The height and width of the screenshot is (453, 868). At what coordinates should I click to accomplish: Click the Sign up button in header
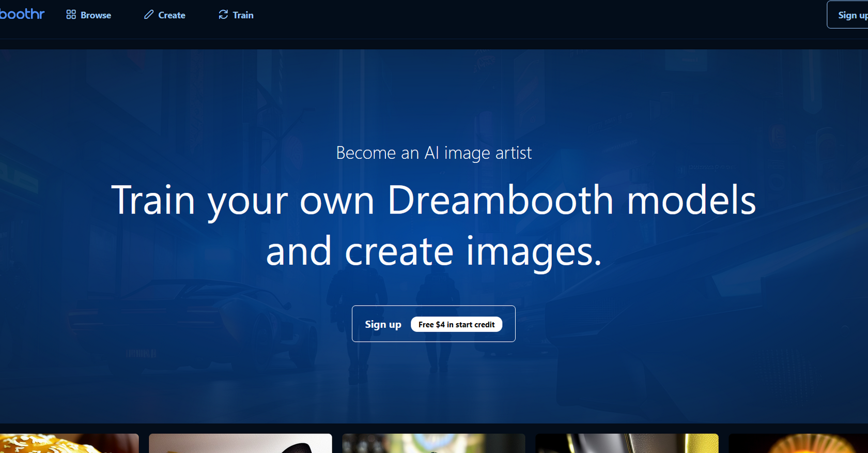[847, 15]
